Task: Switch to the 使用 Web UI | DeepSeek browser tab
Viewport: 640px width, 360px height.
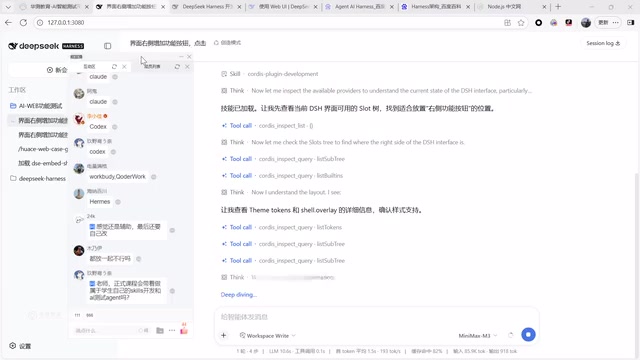Action: point(284,7)
